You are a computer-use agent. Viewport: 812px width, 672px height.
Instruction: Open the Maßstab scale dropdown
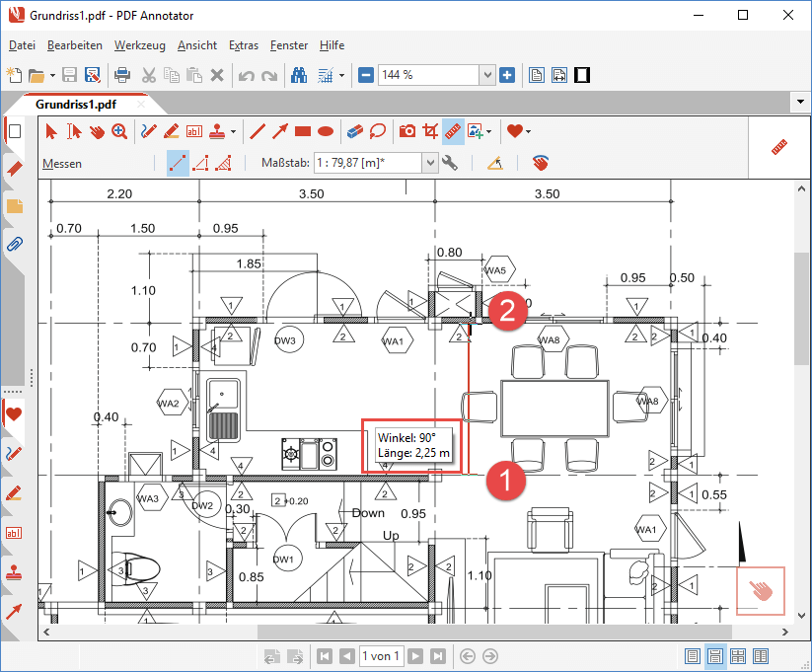coord(430,163)
